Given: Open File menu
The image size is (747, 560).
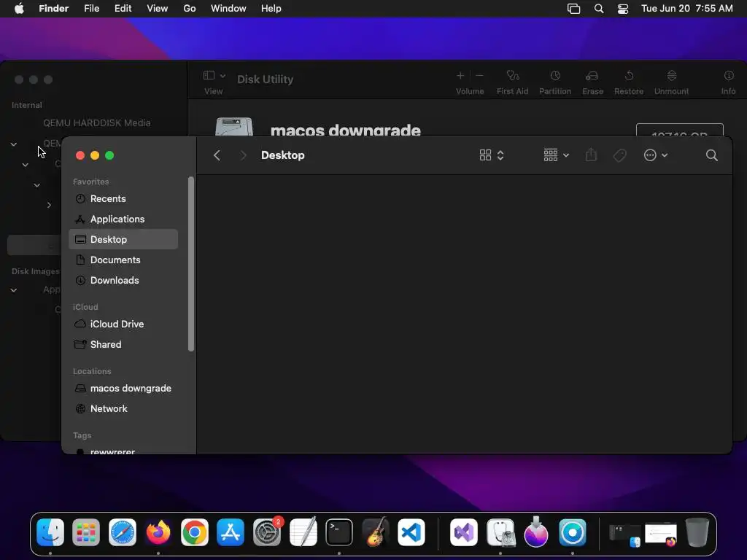Looking at the screenshot, I should [x=91, y=9].
